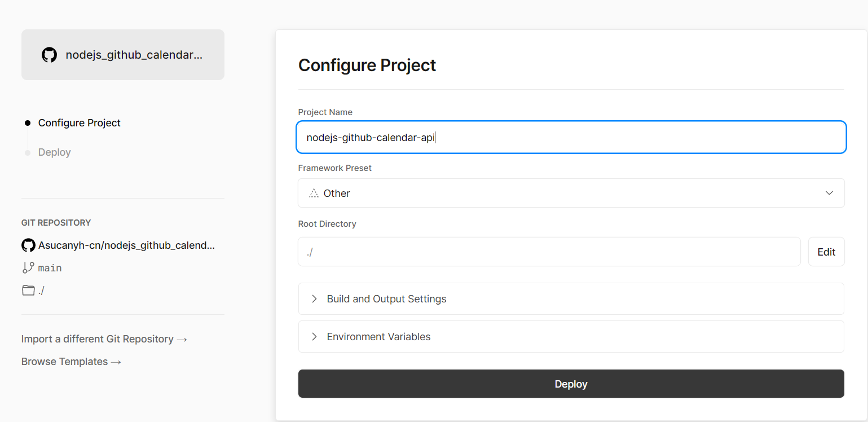Click the GitHub logo in the repository card
This screenshot has height=422, width=868.
[50, 55]
